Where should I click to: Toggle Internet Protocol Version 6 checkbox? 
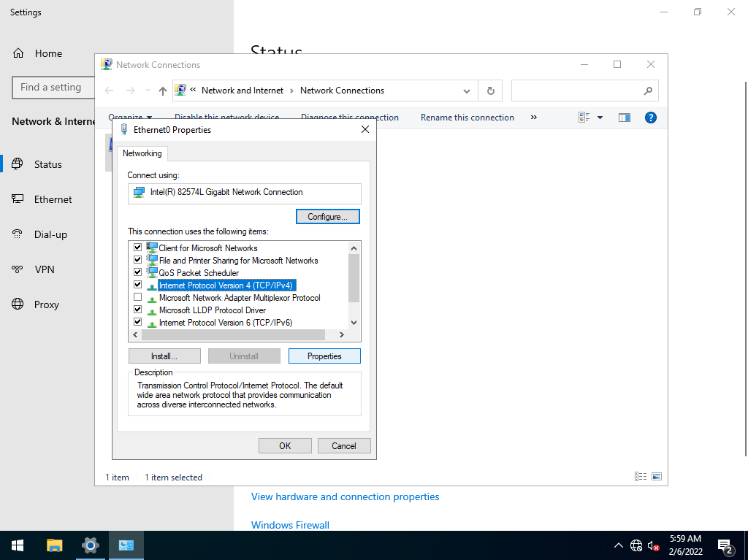click(x=138, y=321)
